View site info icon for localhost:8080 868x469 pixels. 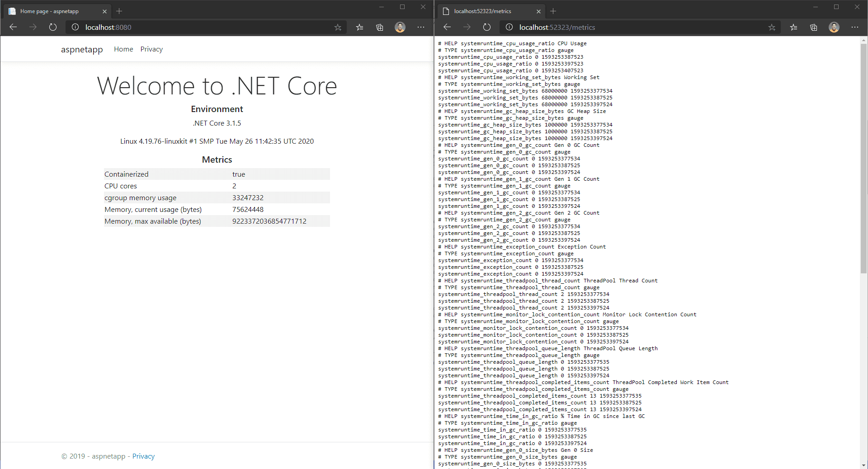click(75, 27)
